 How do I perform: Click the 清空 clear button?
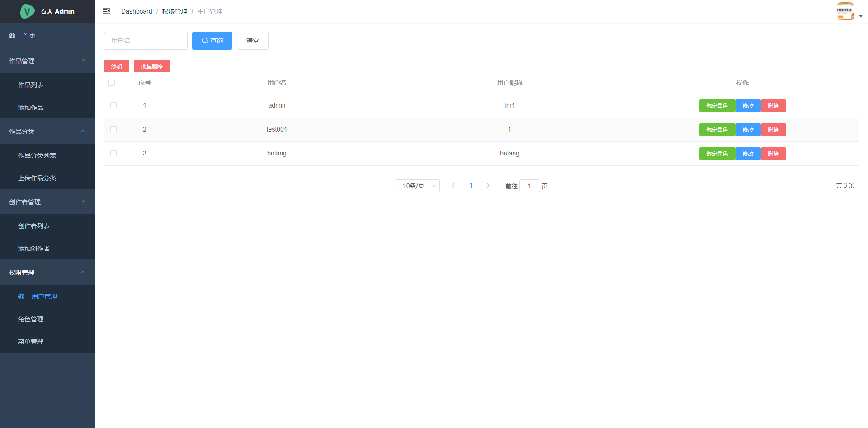tap(253, 41)
